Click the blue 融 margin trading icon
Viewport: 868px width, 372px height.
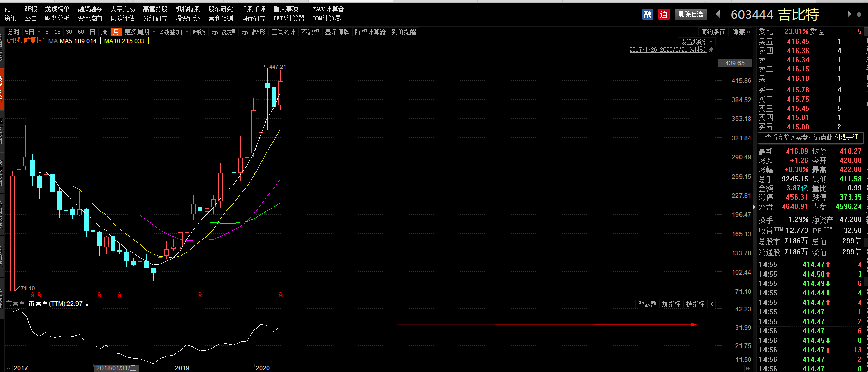[x=647, y=14]
